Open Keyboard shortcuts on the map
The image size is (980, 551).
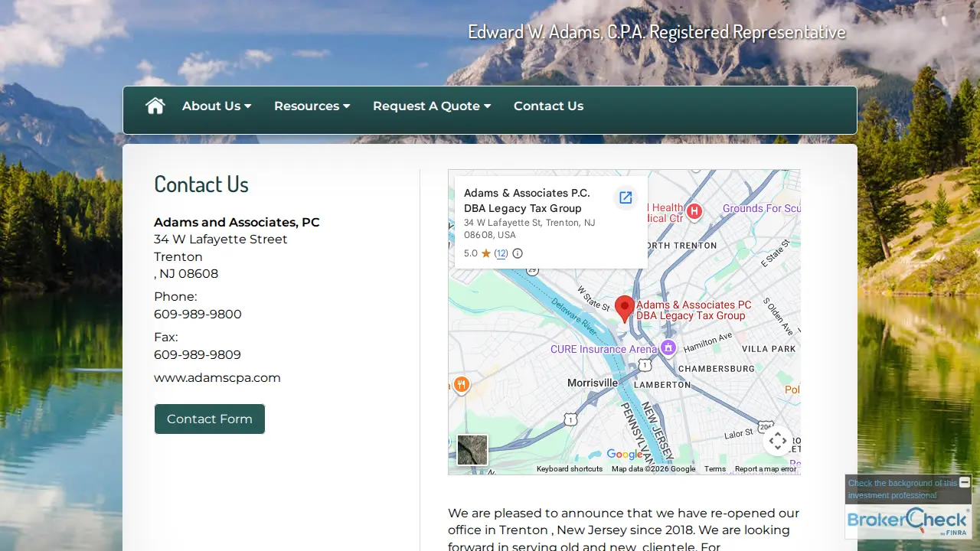(570, 469)
